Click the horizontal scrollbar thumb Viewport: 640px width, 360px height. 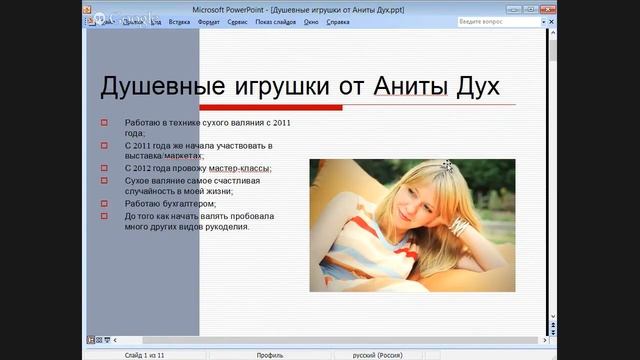340,340
